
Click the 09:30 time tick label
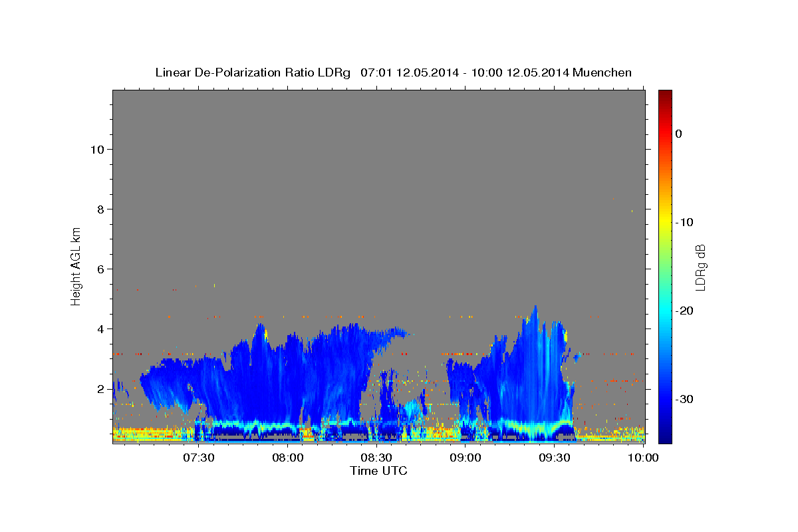tap(554, 458)
